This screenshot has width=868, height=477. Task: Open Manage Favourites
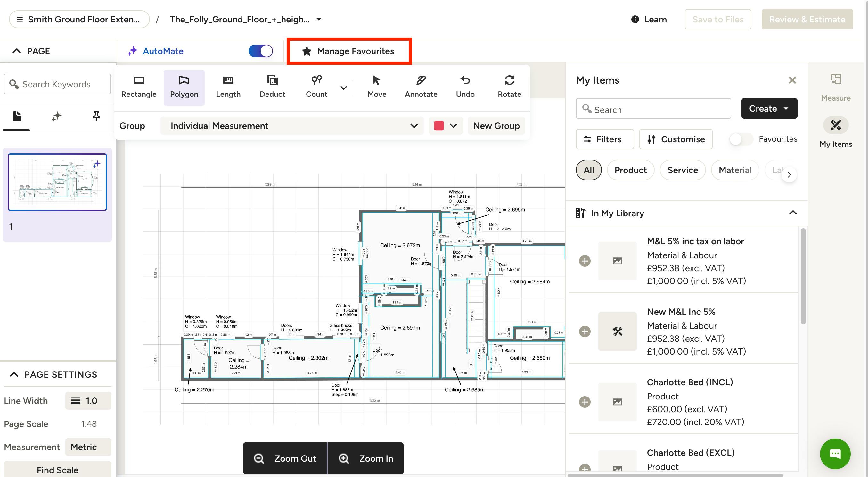pyautogui.click(x=349, y=51)
